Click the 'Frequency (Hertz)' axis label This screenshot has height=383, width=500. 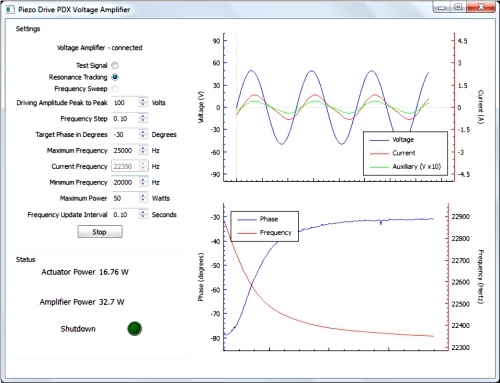[480, 277]
